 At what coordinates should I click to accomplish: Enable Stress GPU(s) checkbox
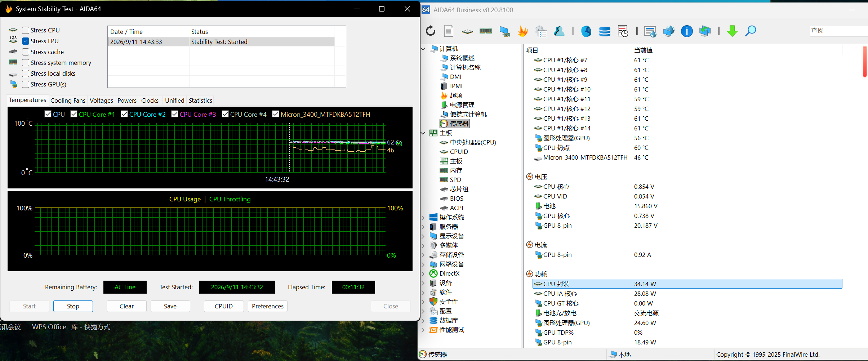[26, 84]
